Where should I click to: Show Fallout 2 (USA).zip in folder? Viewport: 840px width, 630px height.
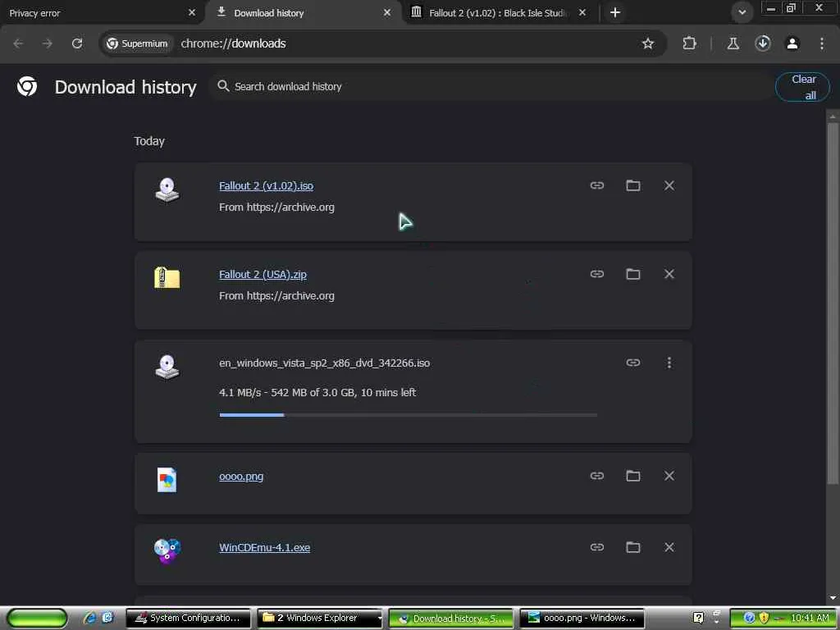(x=633, y=274)
